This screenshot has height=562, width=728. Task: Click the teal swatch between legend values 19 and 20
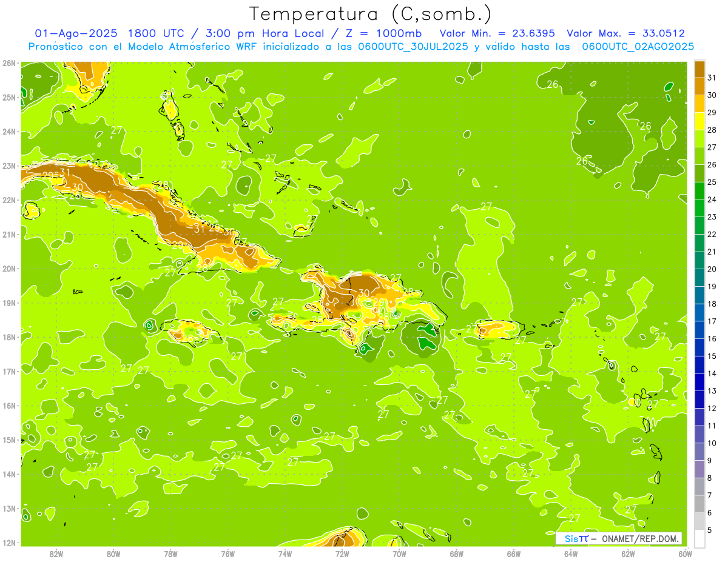[x=699, y=278]
